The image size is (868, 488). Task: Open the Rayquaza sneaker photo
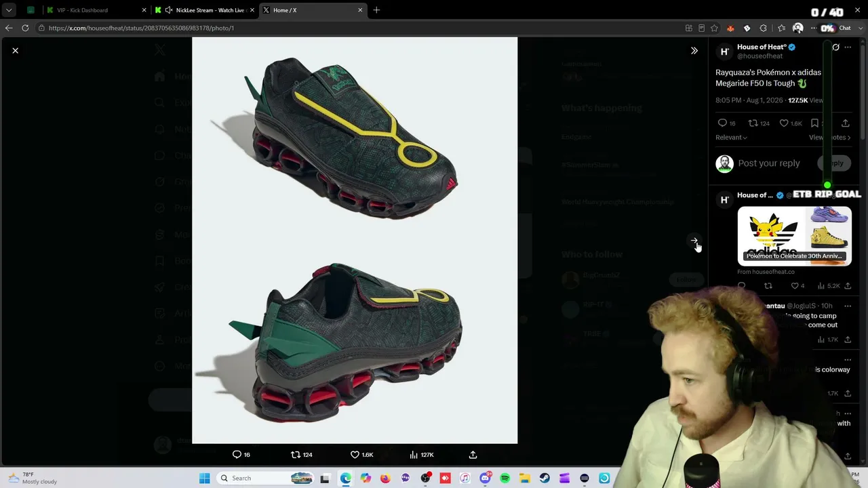[355, 241]
